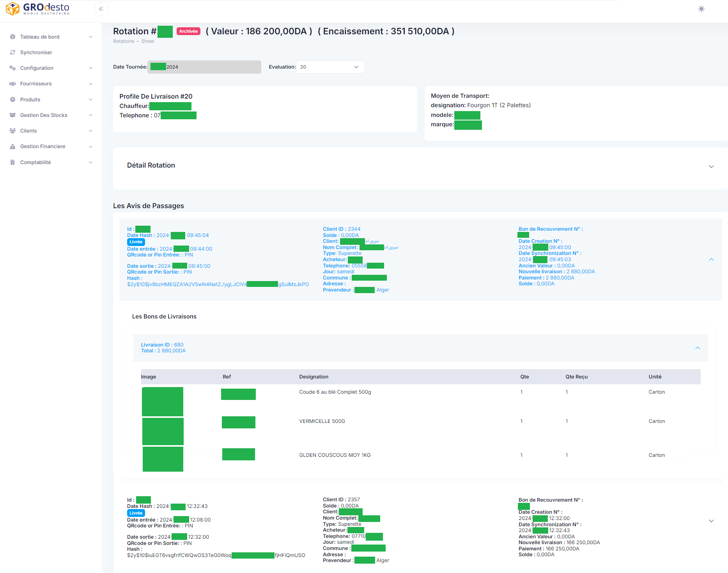Expand Gestion Financiere chevron arrow
This screenshot has height=573, width=728.
90,147
